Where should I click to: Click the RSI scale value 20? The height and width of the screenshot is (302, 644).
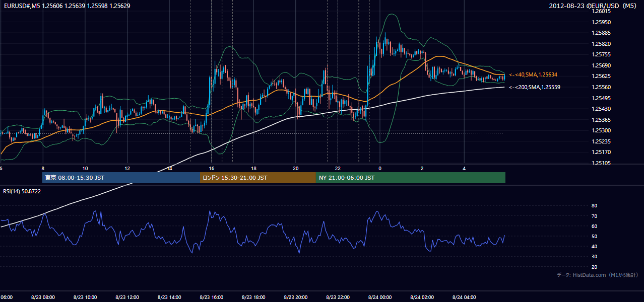click(x=594, y=267)
